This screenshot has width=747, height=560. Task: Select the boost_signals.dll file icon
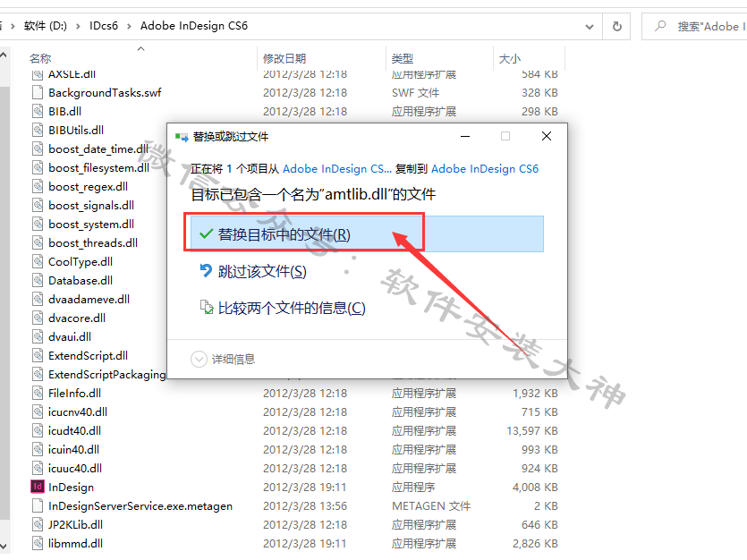coord(38,205)
